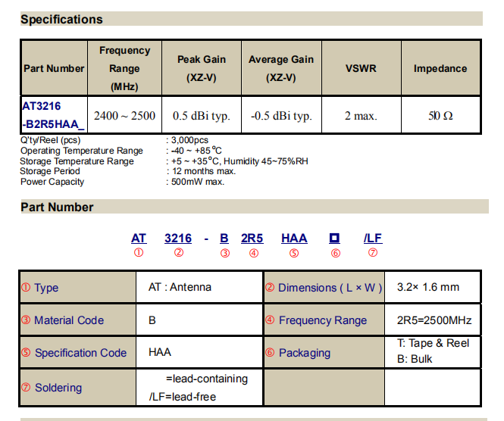
Task: Click the square placeholder box code segment
Action: (334, 239)
